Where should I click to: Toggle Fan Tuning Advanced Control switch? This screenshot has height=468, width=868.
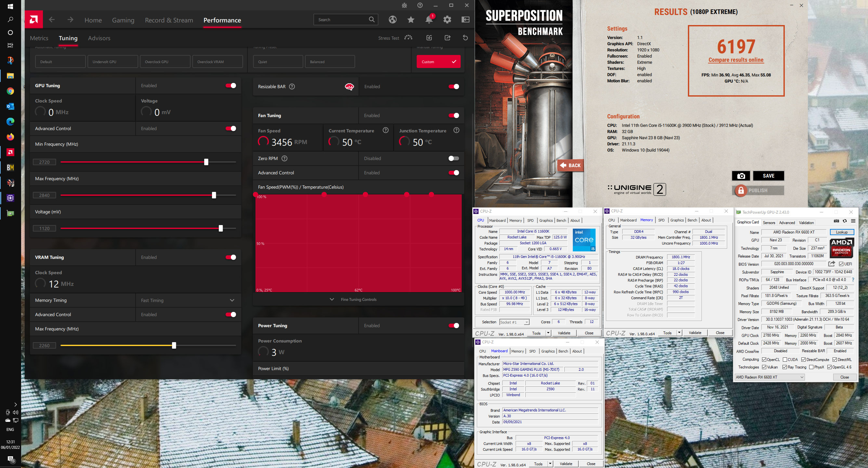pos(454,173)
